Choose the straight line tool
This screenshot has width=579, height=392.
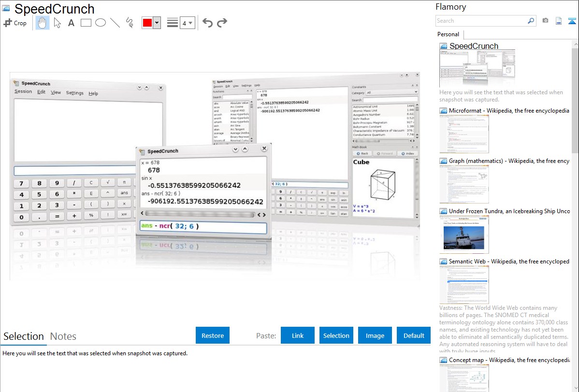pos(115,23)
